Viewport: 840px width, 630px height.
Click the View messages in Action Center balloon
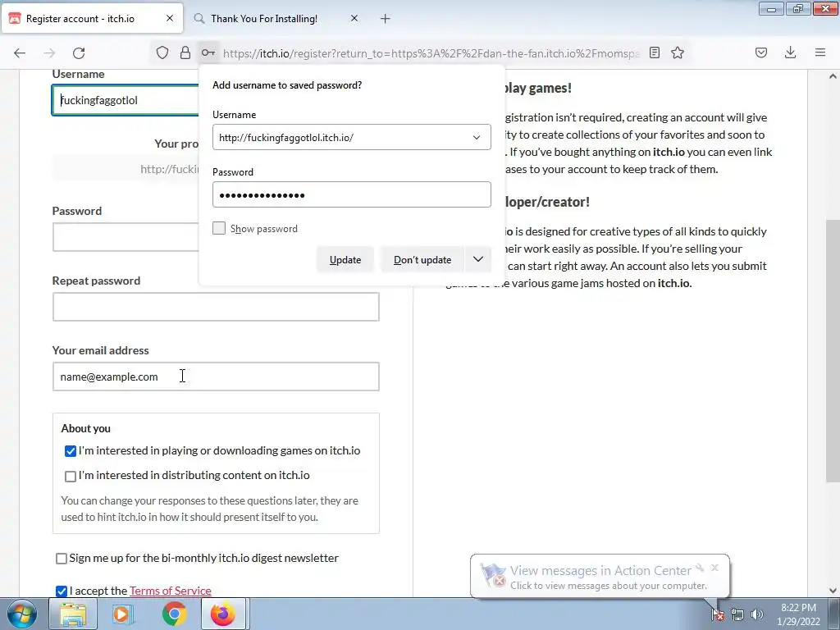coord(600,577)
